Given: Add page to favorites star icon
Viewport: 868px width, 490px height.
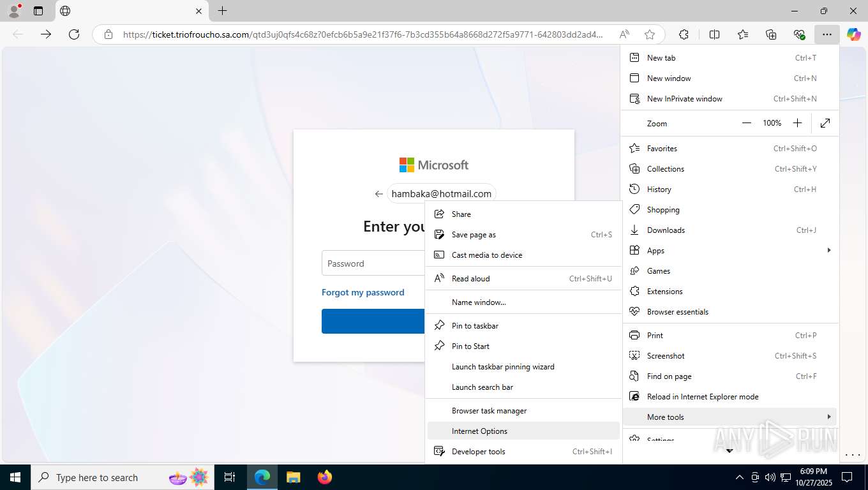Looking at the screenshot, I should pos(650,34).
